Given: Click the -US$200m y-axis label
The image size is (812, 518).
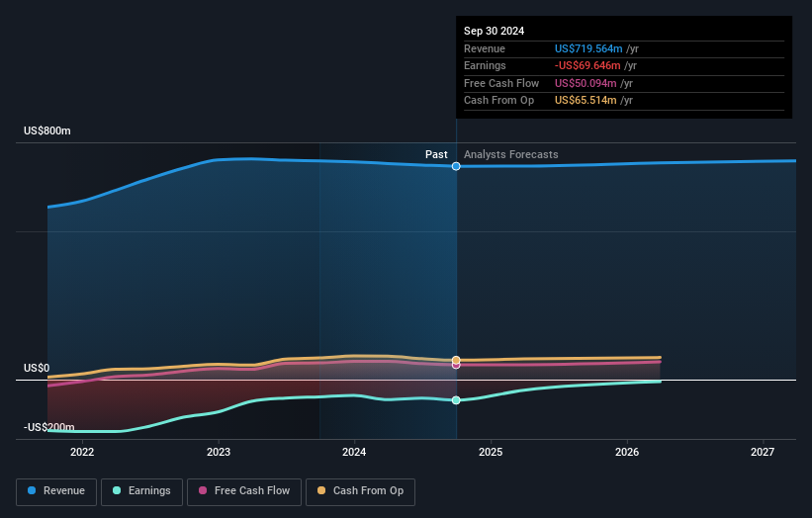Looking at the screenshot, I should (x=49, y=427).
